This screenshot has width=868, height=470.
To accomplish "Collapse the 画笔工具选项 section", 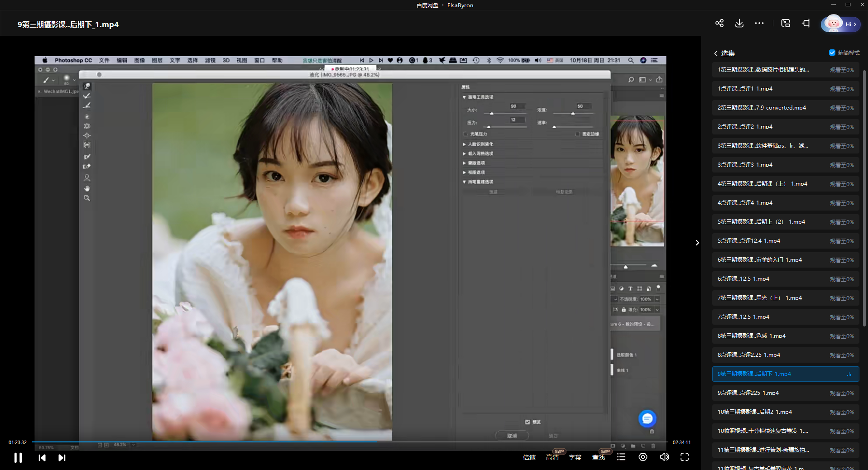I will pos(464,97).
